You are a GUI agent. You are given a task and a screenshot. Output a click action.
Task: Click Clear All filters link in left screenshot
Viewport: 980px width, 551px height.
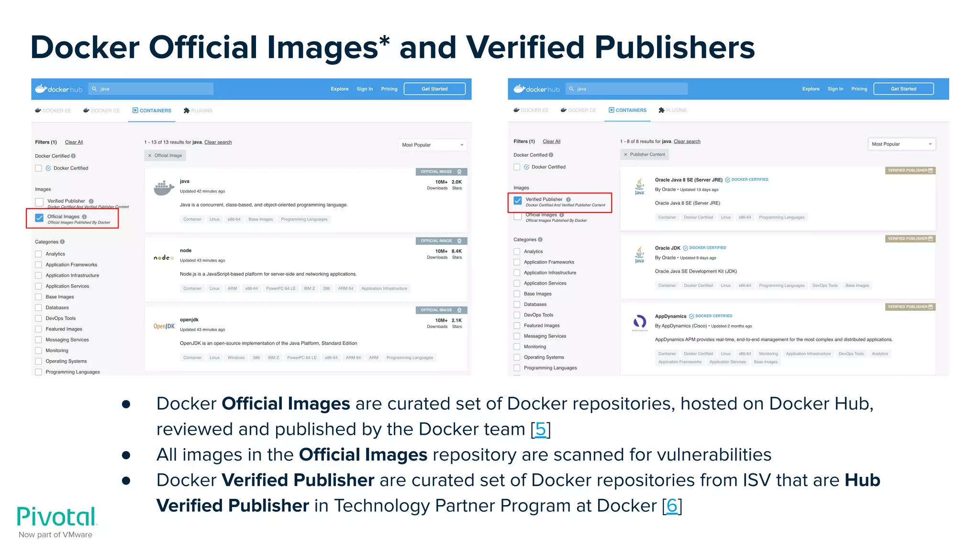74,143
